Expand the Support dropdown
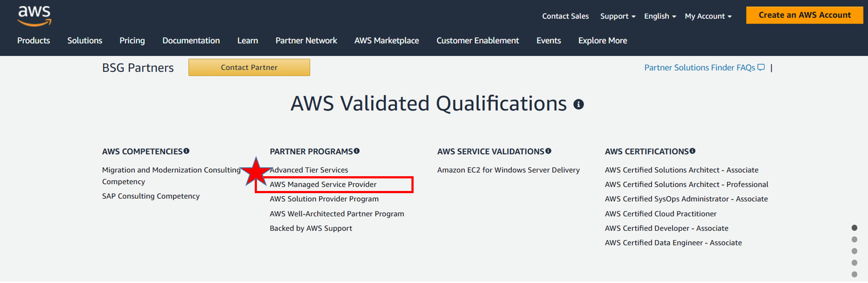This screenshot has width=868, height=283. (x=618, y=16)
